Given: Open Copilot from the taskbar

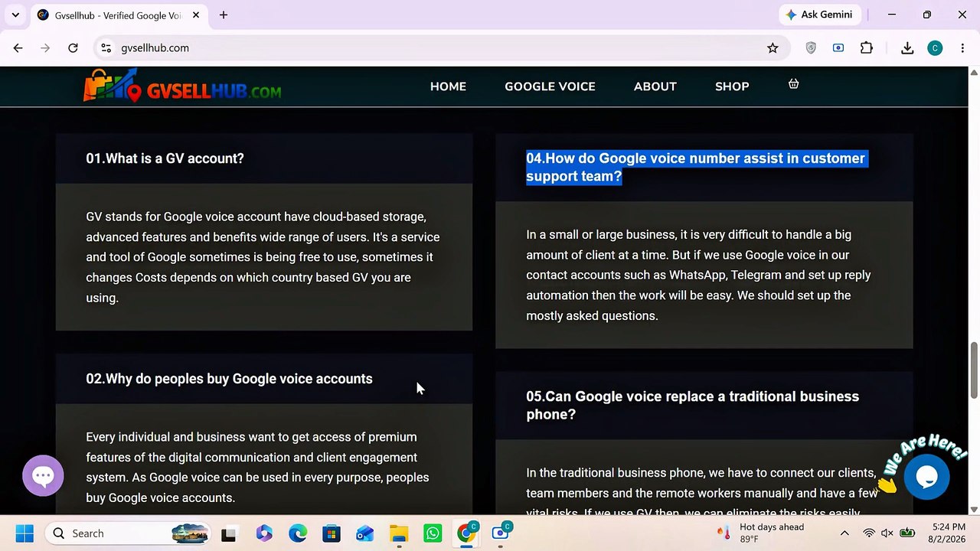Looking at the screenshot, I should coord(264,533).
